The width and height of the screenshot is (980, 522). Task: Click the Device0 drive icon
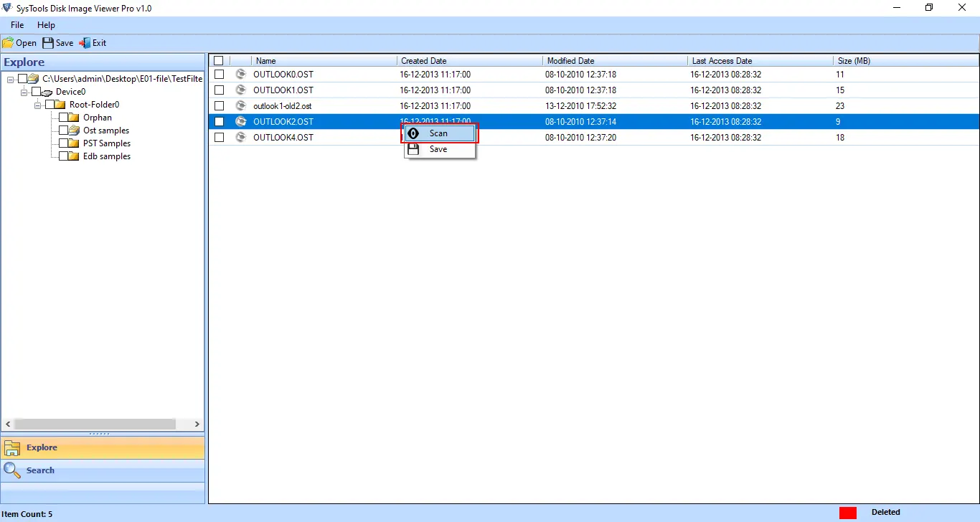pyautogui.click(x=47, y=92)
